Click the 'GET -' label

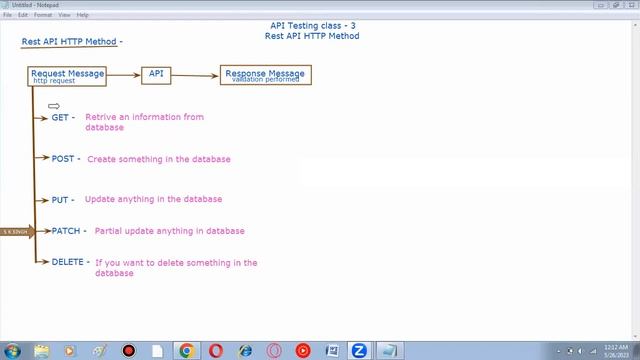63,118
